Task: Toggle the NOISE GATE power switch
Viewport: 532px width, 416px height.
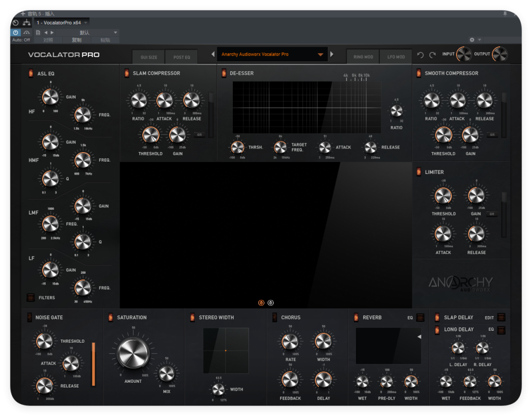Action: pos(30,317)
